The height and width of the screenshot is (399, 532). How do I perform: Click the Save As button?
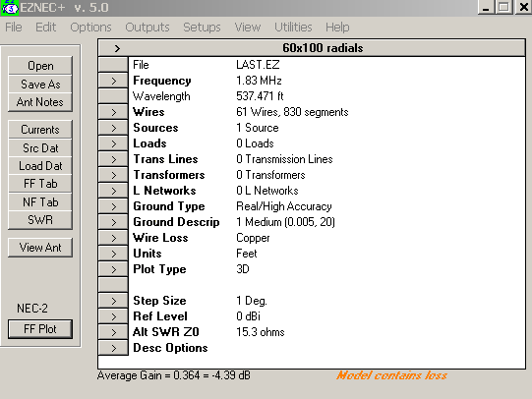coord(40,85)
